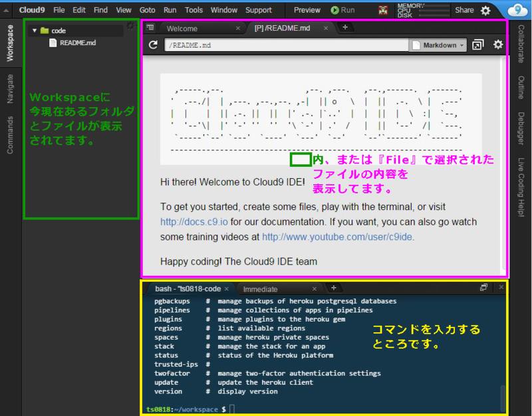The width and height of the screenshot is (532, 416).
Task: Open preferences via the top-bar gear icon
Action: 485,11
